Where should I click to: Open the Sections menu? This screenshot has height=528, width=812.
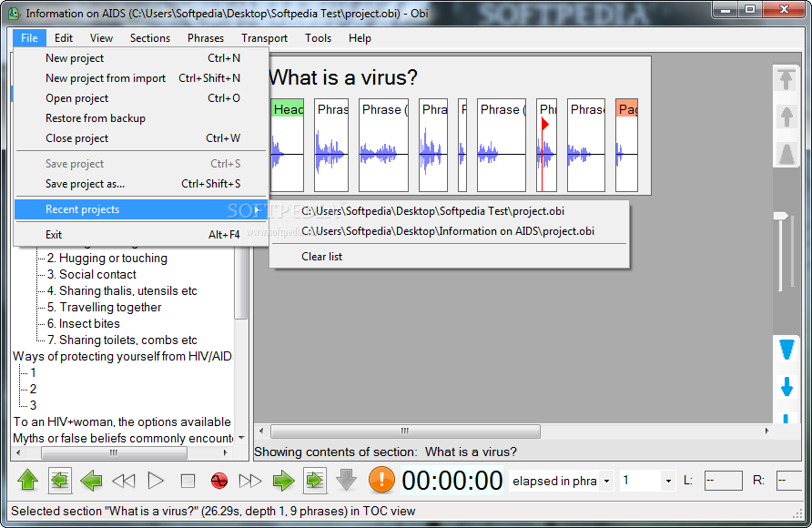150,38
